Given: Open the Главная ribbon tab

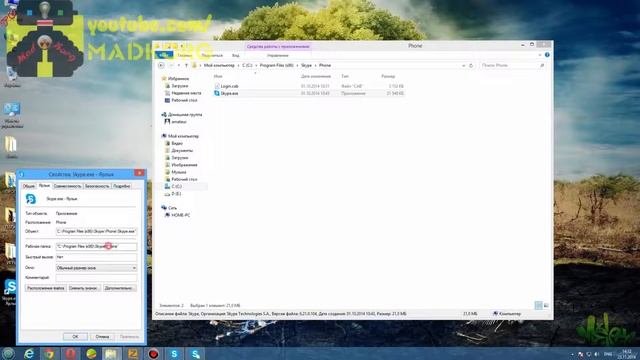Looking at the screenshot, I should click(x=185, y=55).
